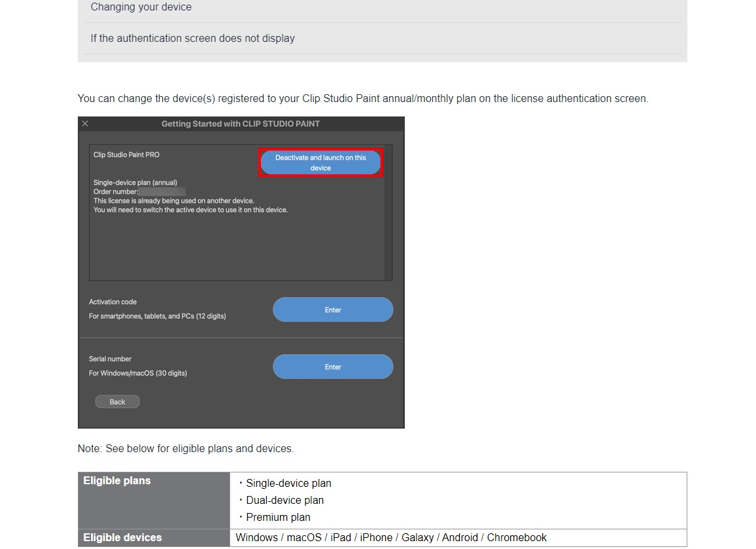The image size is (756, 549).
Task: Select the Clip Studio Paint PRO license entry
Action: click(x=126, y=155)
